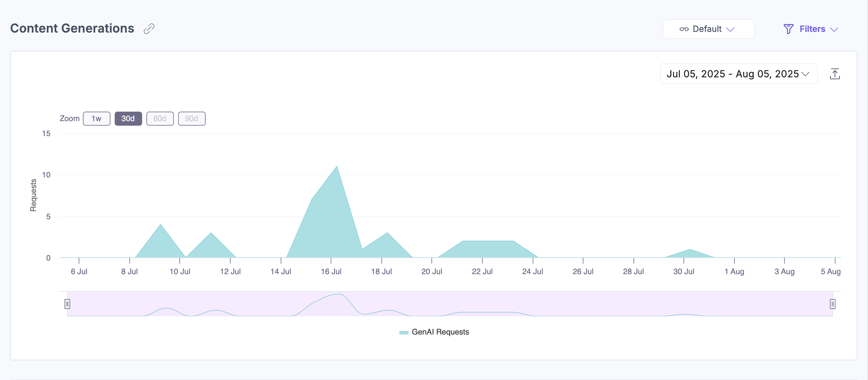This screenshot has width=868, height=380.
Task: Open the date range picker
Action: [x=738, y=74]
